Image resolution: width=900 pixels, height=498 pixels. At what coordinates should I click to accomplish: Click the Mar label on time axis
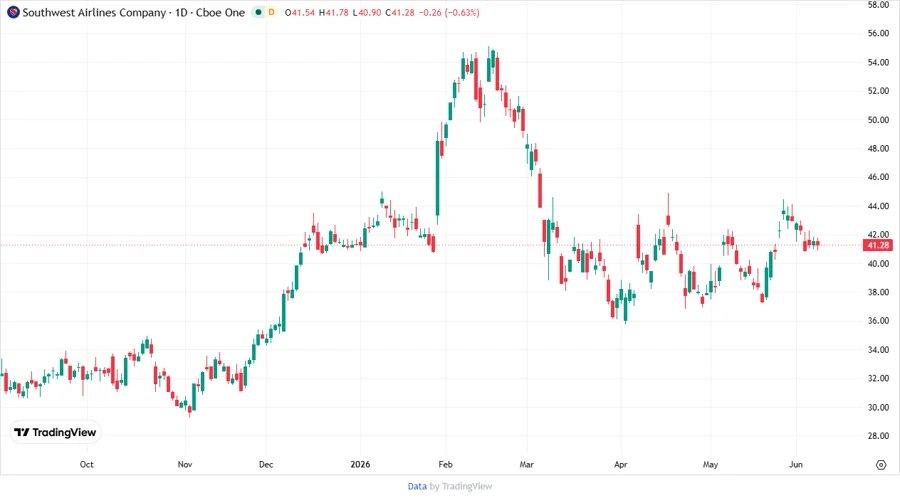[x=526, y=464]
